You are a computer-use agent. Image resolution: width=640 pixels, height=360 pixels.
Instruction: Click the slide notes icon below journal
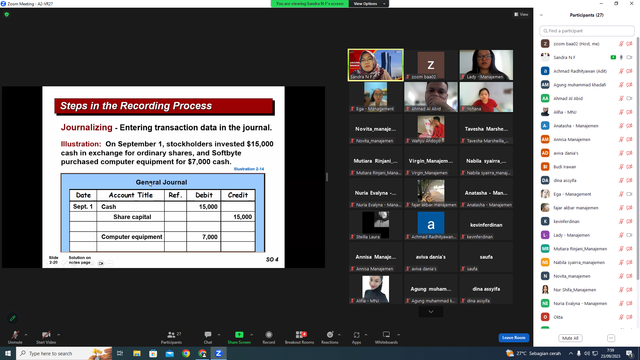tap(101, 263)
